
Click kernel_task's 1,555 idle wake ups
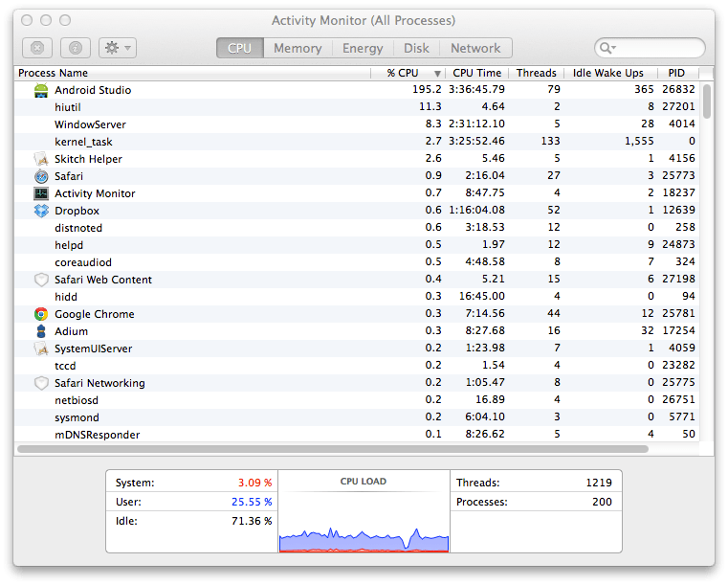coord(639,141)
